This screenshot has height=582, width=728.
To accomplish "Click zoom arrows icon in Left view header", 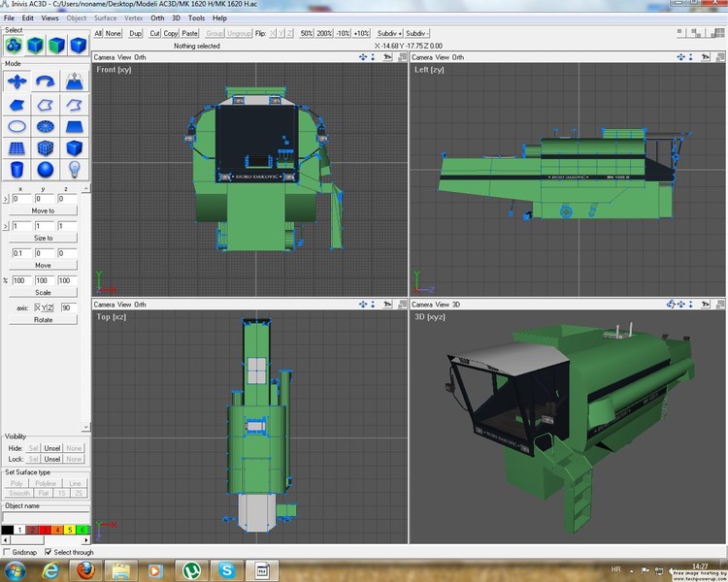I will click(x=691, y=57).
